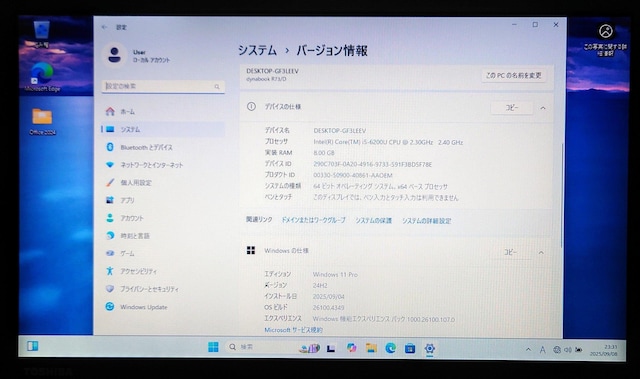Open Task View on the taskbar
Screen dimensions: 640x379
point(331,348)
